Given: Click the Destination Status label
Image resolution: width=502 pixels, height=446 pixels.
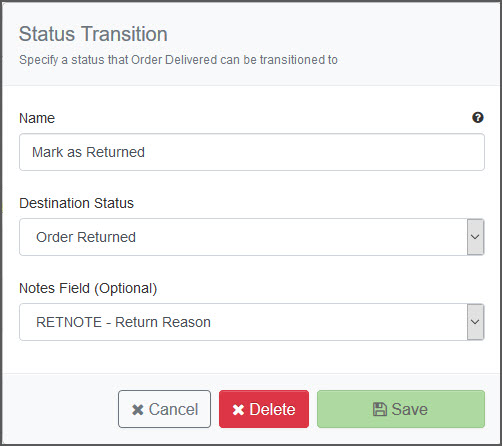Looking at the screenshot, I should click(76, 203).
